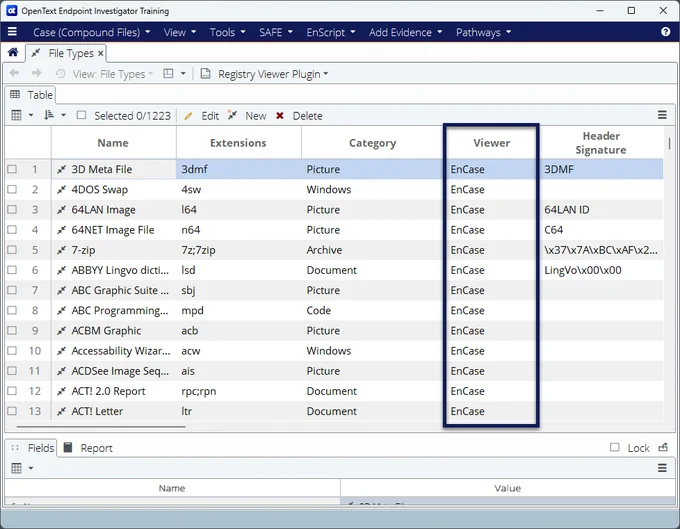Image resolution: width=680 pixels, height=529 pixels.
Task: Click the pin icon beside ACBM Graphic
Action: pyautogui.click(x=62, y=330)
